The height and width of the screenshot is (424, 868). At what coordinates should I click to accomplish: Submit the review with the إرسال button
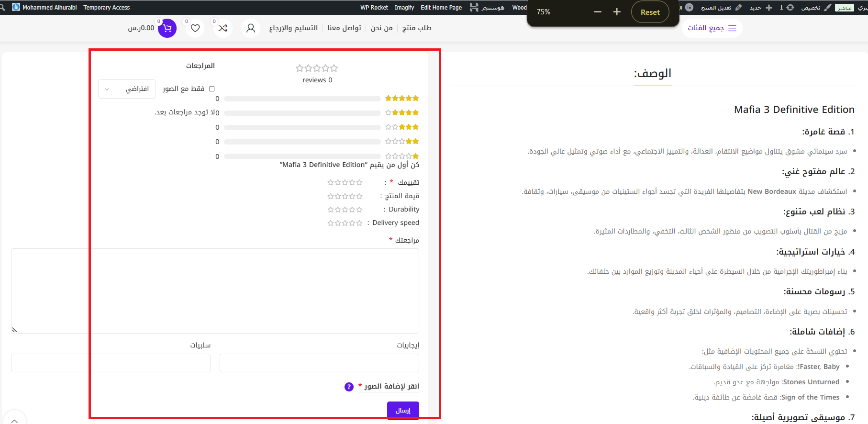pyautogui.click(x=403, y=411)
